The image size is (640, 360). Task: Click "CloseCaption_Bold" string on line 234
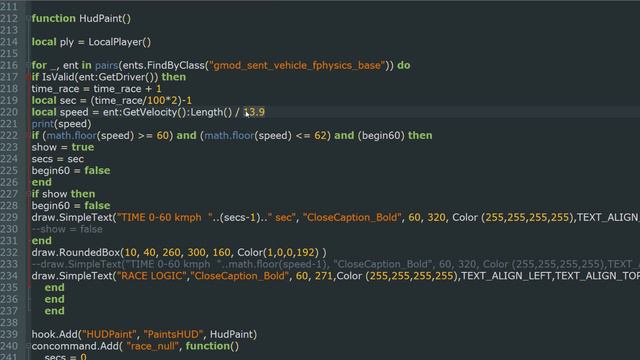pyautogui.click(x=240, y=276)
